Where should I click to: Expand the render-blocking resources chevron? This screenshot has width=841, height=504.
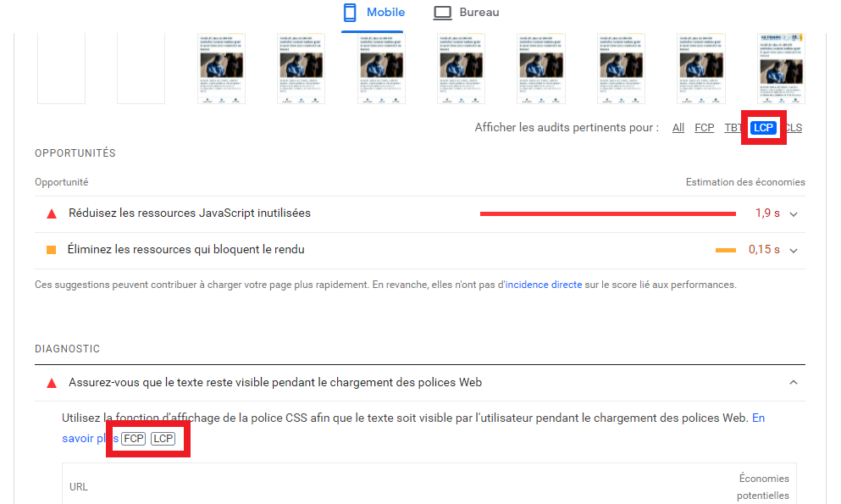point(794,251)
